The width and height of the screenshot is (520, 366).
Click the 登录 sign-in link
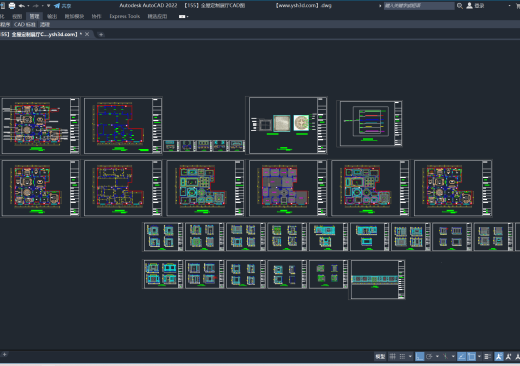pyautogui.click(x=479, y=6)
